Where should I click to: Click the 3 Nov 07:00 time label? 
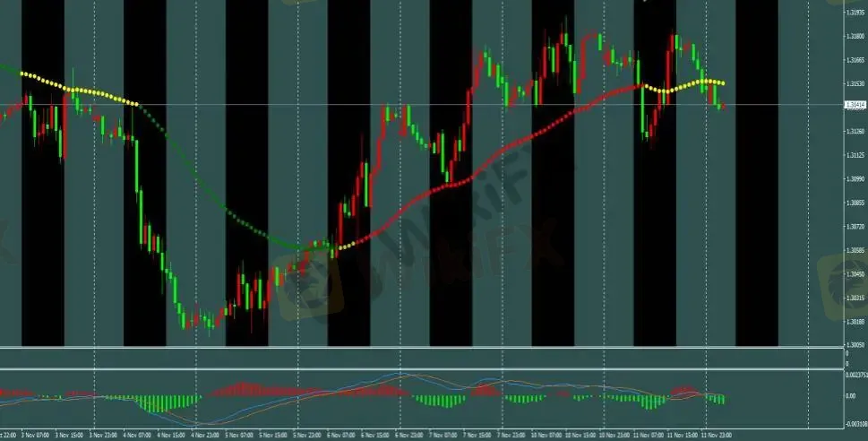[36, 435]
